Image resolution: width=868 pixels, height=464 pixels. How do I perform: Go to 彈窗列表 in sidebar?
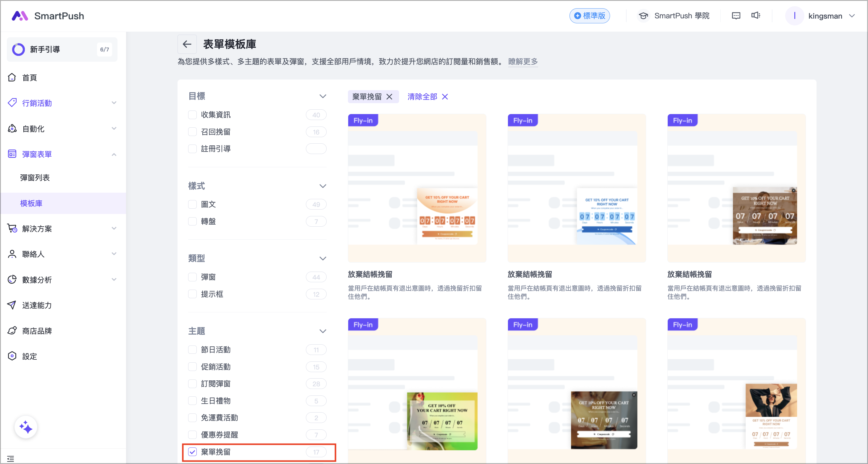tap(35, 177)
